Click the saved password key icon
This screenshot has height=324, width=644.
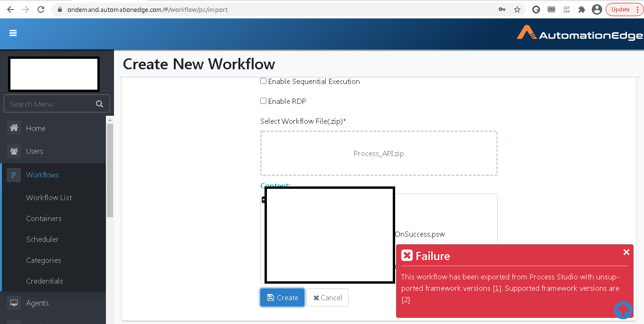point(502,9)
